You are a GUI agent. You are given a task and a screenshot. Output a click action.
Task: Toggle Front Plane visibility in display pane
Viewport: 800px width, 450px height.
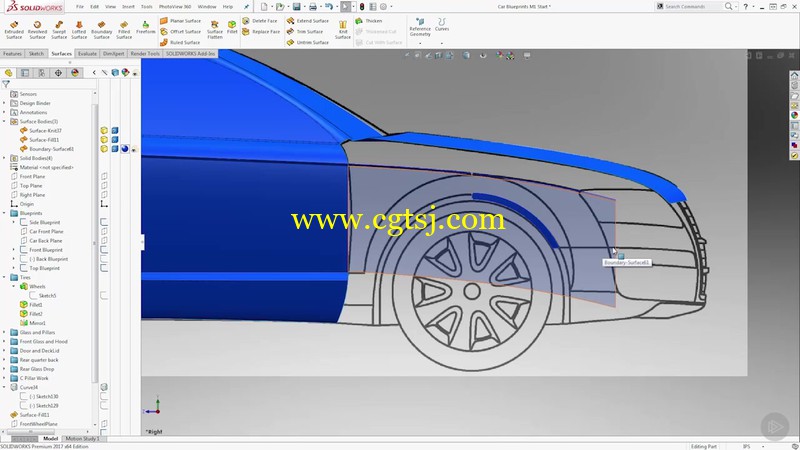pyautogui.click(x=104, y=177)
